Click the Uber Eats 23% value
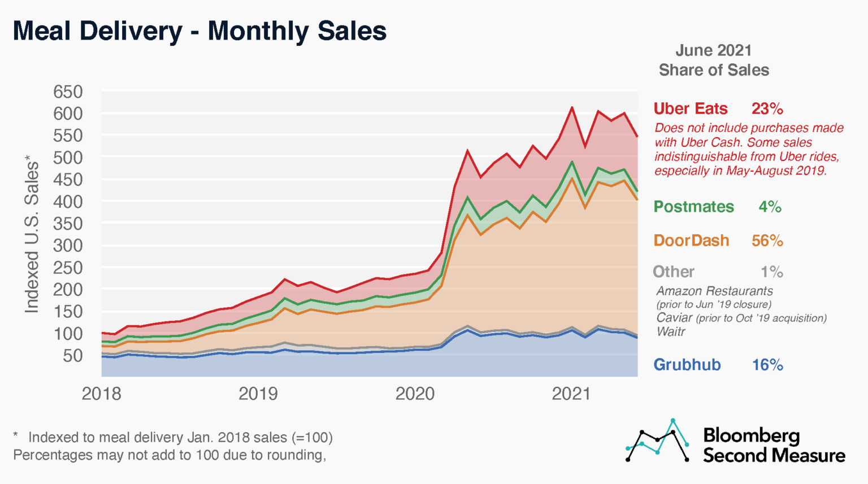 coord(767,108)
